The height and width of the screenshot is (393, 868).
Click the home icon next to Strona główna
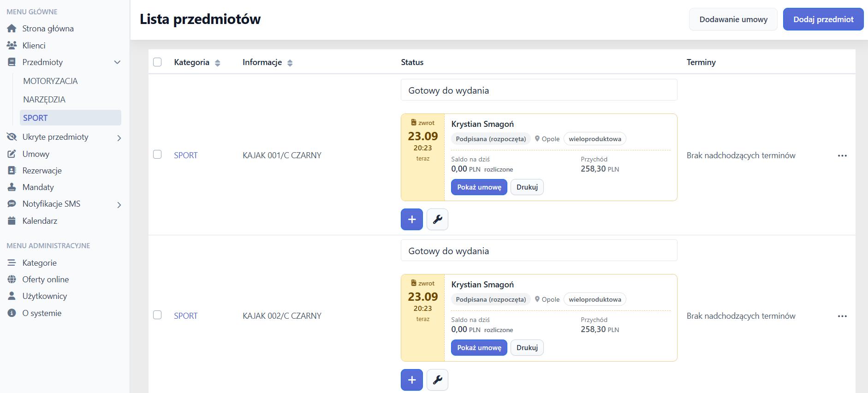click(x=12, y=29)
